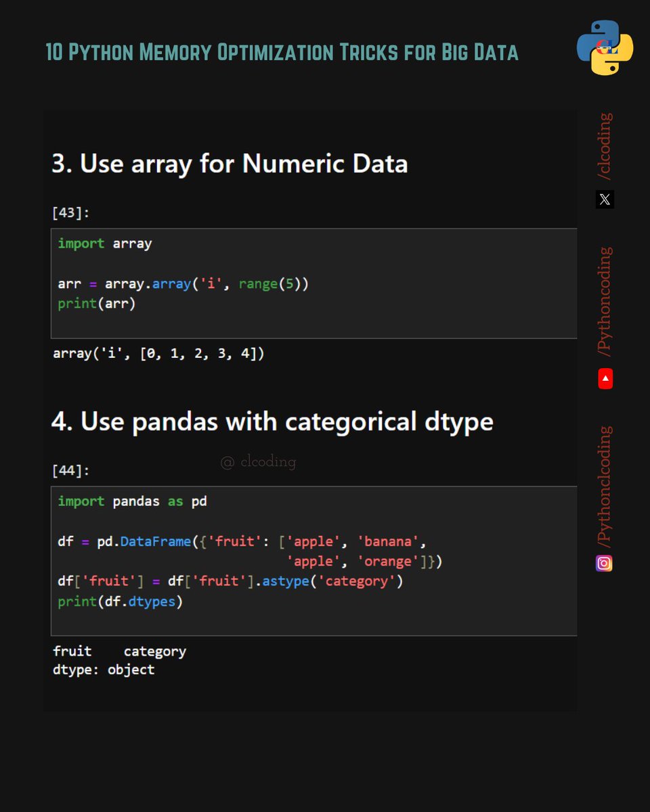Open the /clcoding handle text
The image size is (650, 812).
coord(605,147)
